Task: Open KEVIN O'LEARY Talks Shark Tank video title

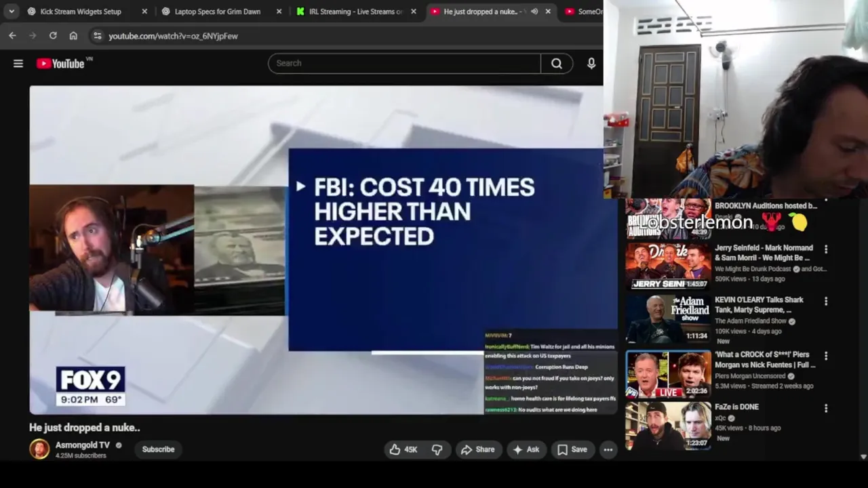Action: (x=759, y=304)
